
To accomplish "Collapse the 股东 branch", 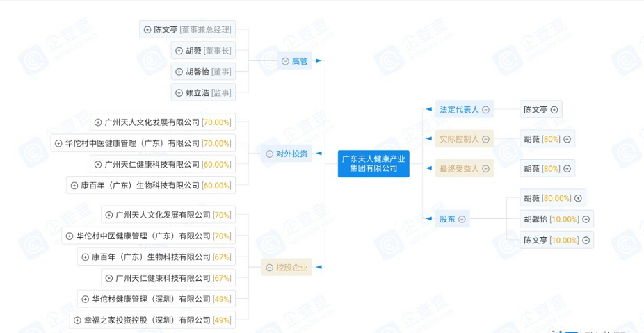I will coord(462,219).
